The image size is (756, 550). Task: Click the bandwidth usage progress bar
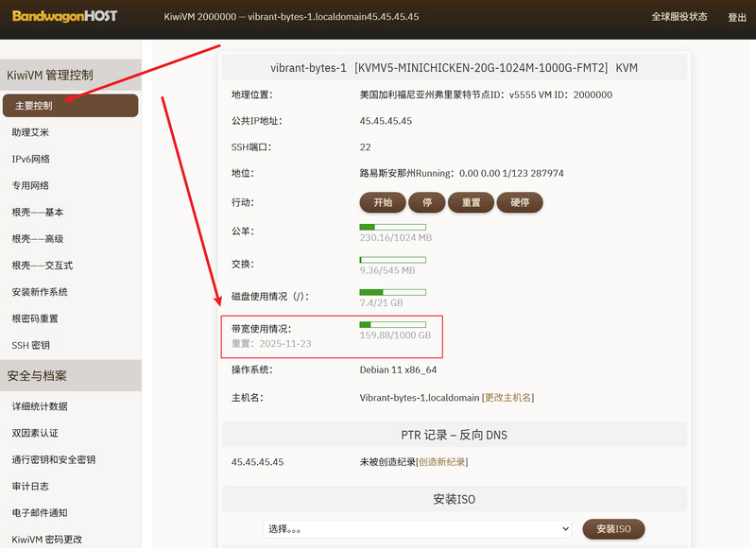[392, 324]
